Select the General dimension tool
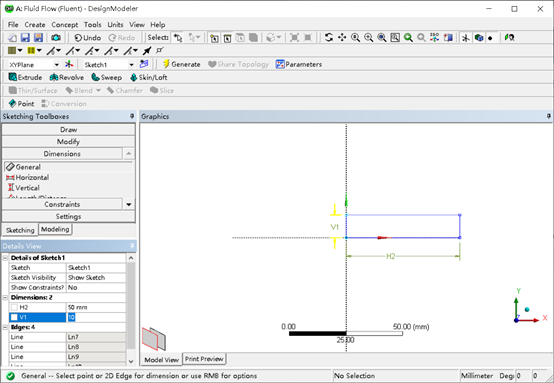The height and width of the screenshot is (383, 554). point(68,167)
